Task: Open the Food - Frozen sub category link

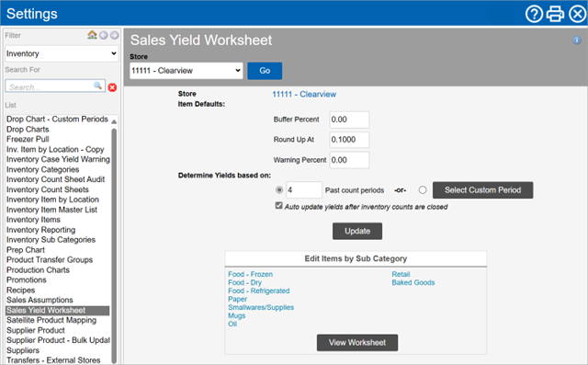Action: (250, 274)
